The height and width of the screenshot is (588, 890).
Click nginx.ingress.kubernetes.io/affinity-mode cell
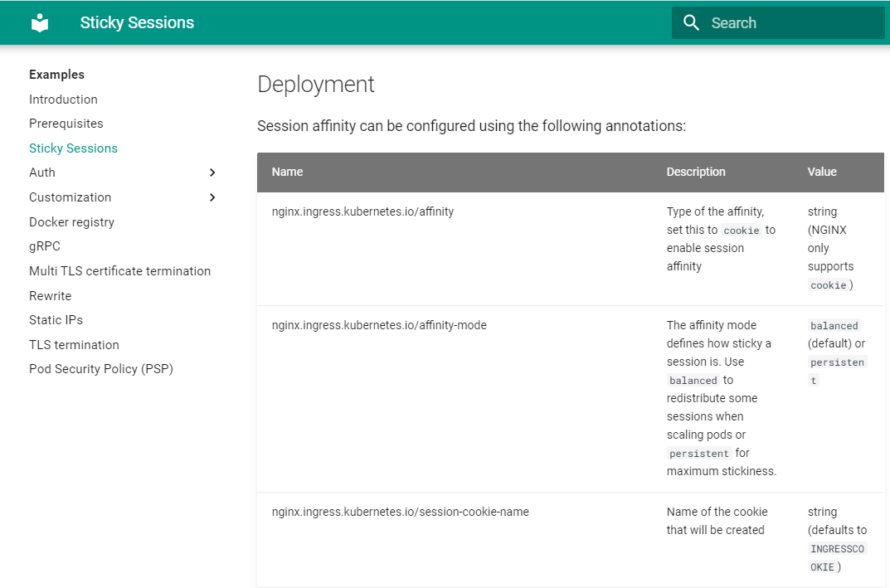pos(379,325)
